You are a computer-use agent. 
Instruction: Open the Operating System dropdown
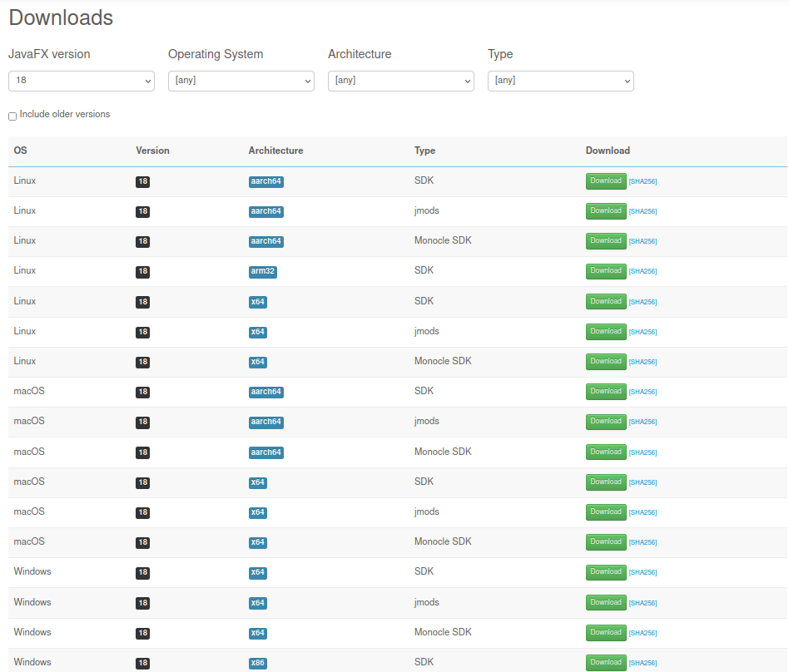pyautogui.click(x=241, y=81)
